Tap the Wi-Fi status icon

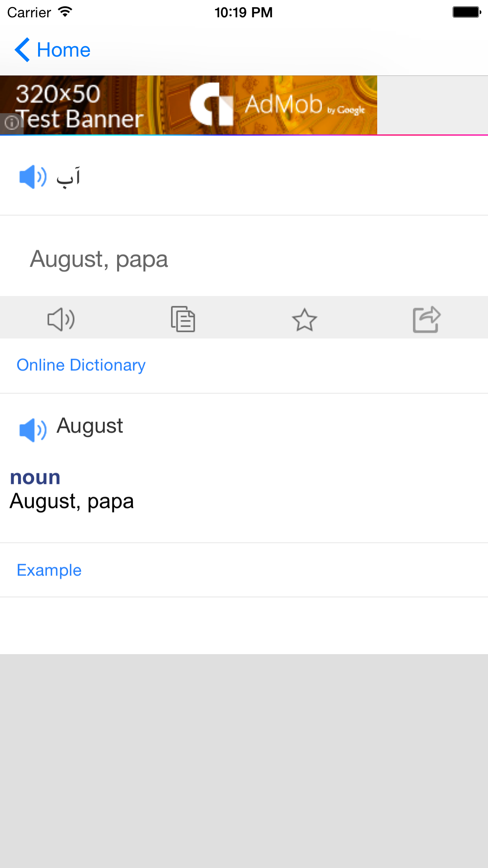coord(65,12)
